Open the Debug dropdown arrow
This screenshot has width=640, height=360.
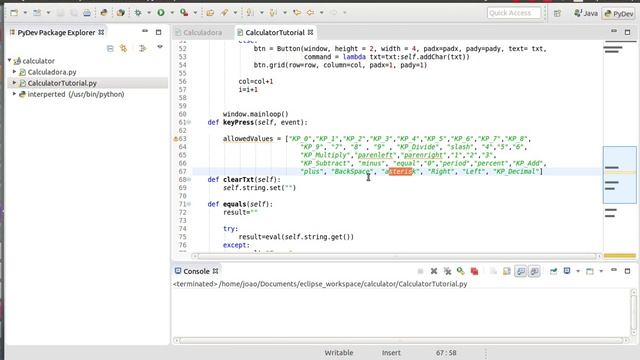tap(149, 13)
